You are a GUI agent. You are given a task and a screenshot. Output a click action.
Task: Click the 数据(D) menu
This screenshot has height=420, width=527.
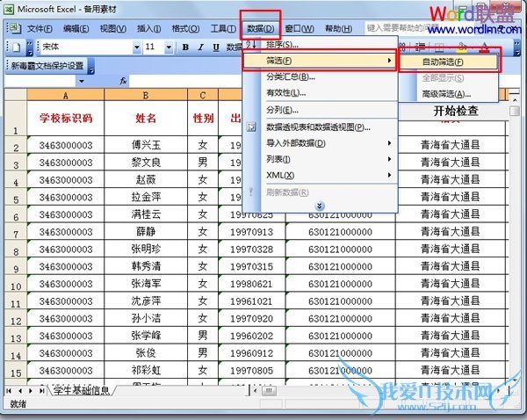pos(260,29)
